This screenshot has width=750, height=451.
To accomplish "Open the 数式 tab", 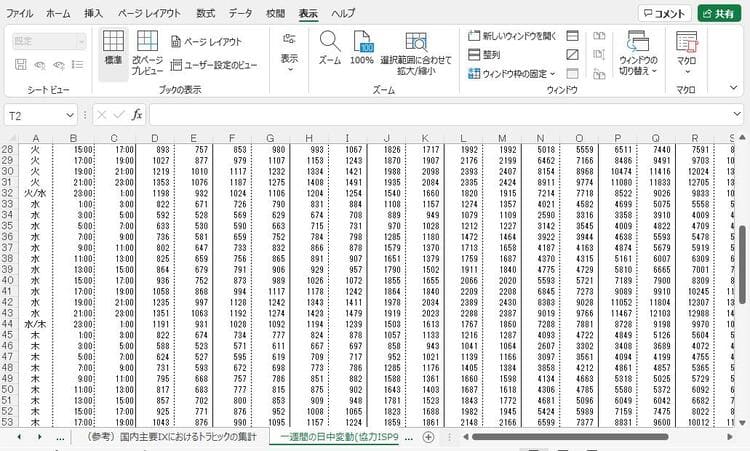I will point(206,13).
